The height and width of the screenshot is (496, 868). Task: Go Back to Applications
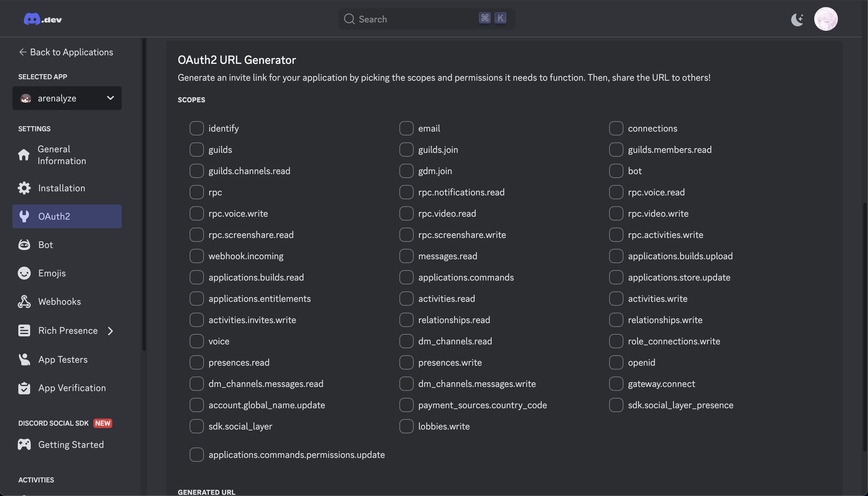point(66,52)
